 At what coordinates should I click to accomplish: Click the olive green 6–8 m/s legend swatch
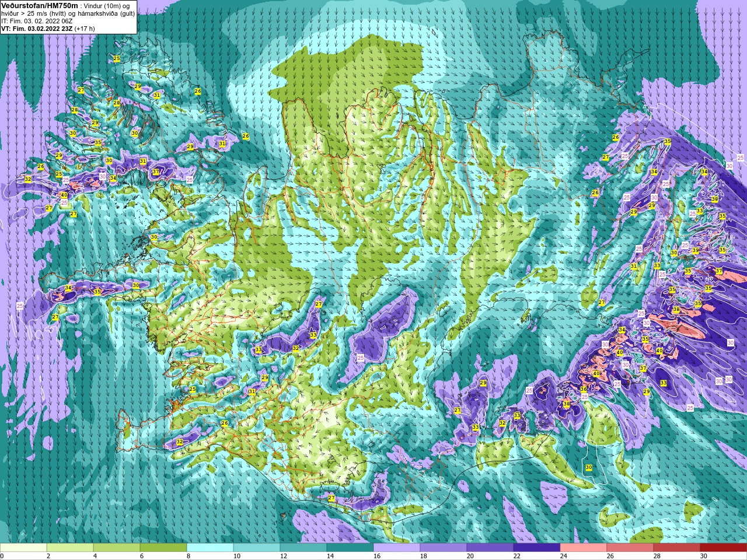click(x=163, y=548)
